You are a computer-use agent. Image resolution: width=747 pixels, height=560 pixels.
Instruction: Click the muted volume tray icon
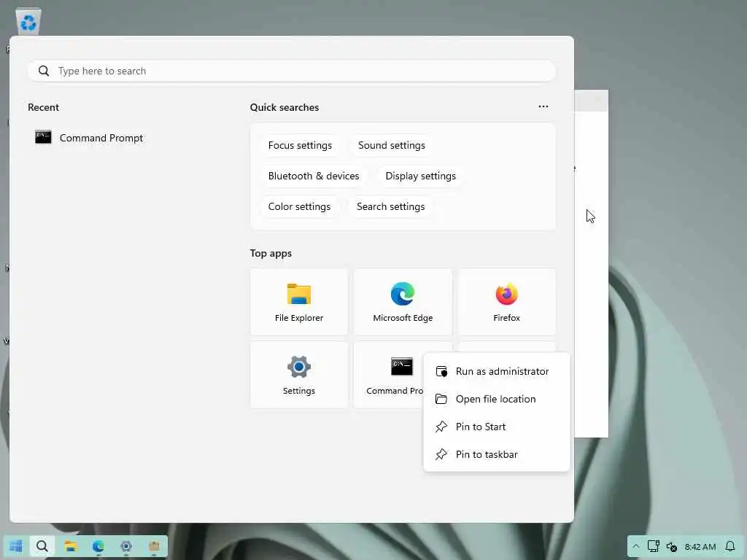point(671,547)
